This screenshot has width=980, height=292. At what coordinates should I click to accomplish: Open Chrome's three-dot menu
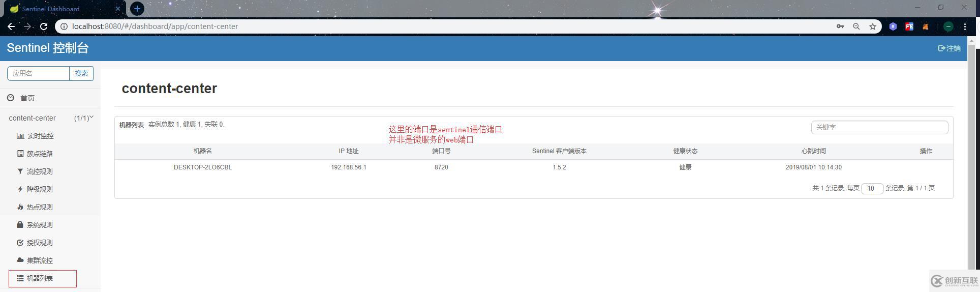click(965, 26)
